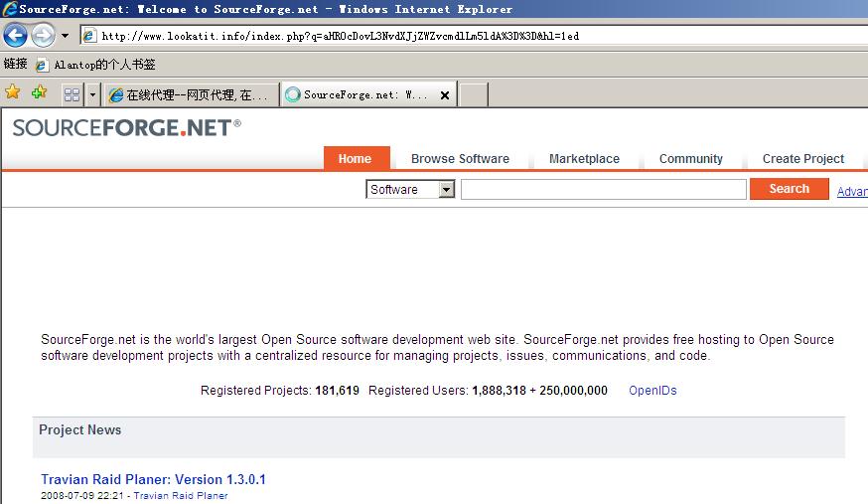Click the page icon in address bar
This screenshot has height=504, width=868.
tap(89, 36)
